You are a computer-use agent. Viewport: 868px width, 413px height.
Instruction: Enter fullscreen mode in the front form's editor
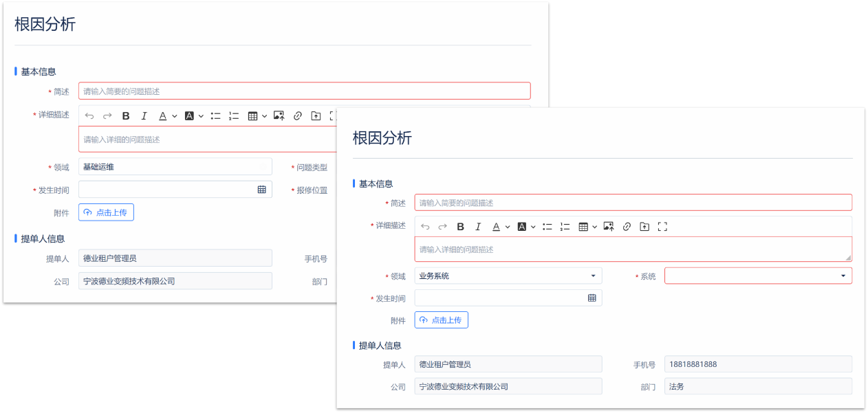662,227
